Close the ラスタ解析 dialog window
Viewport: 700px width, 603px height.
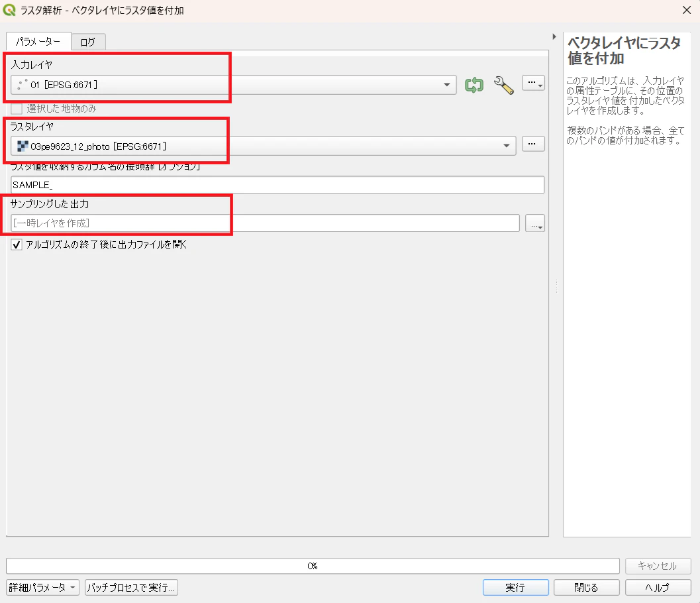pos(687,11)
